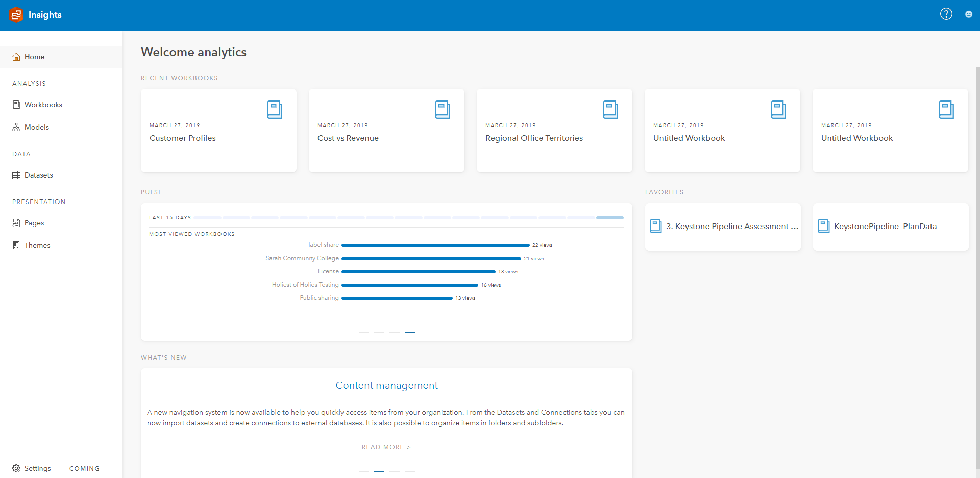Click the Keystone Pipeline Assessment favorite icon
Viewport: 980px width, 478px height.
(655, 226)
